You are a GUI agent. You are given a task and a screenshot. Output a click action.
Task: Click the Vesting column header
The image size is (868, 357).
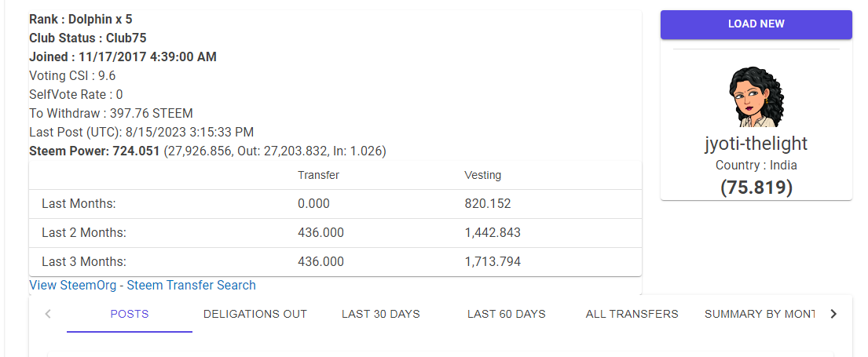point(482,175)
